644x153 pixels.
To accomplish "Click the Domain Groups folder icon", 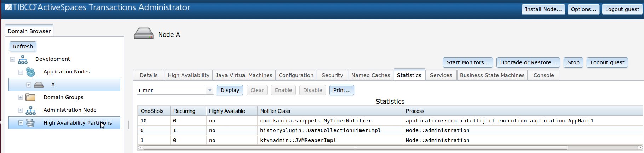I will pyautogui.click(x=30, y=98).
